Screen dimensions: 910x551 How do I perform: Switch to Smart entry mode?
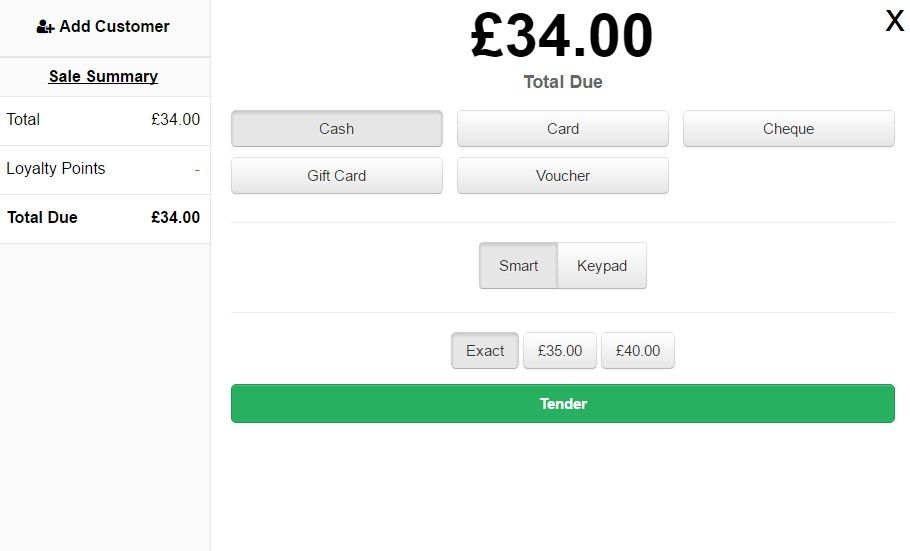coord(518,265)
